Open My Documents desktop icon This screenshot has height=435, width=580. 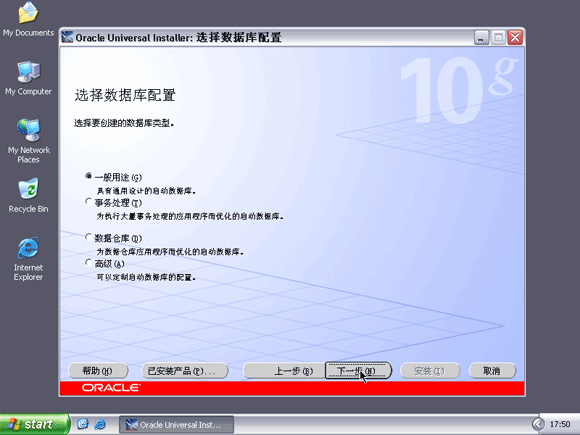coord(28,19)
